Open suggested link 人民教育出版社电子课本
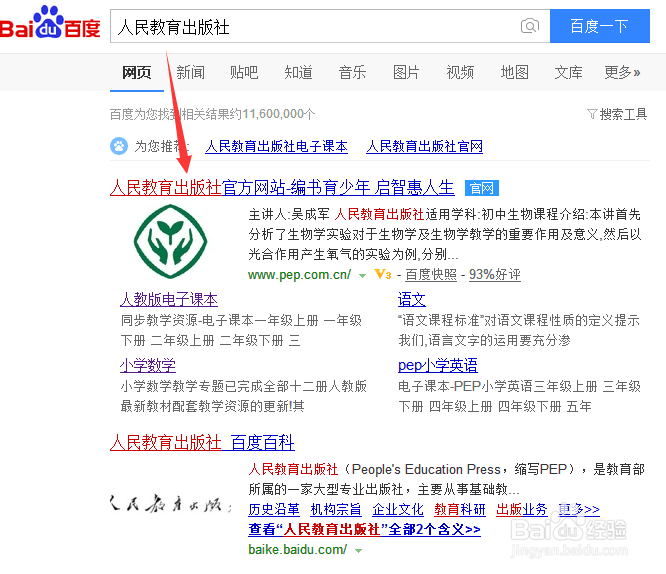 (277, 147)
